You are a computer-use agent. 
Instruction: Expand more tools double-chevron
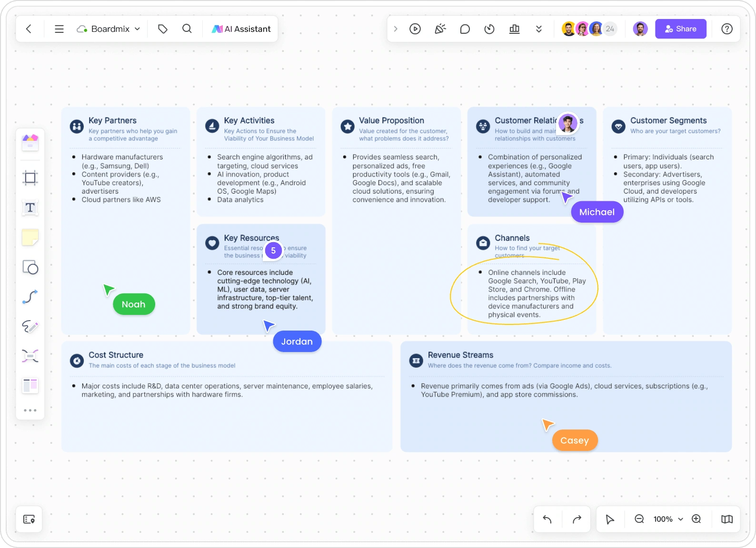539,29
